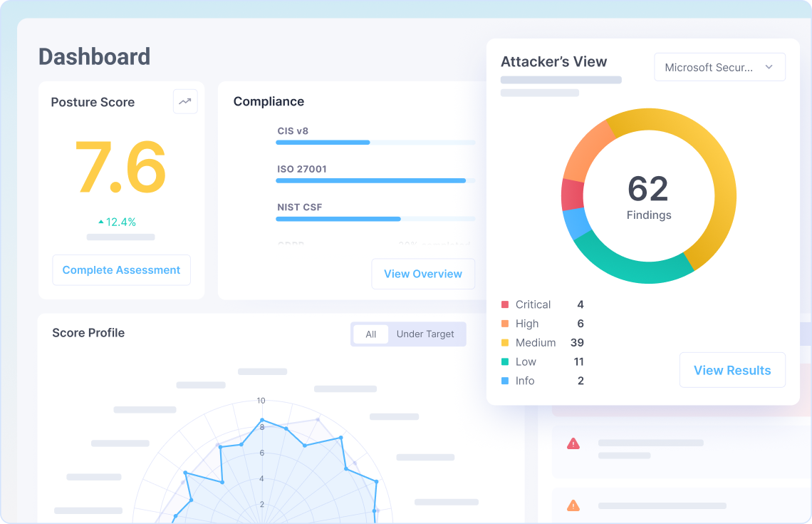The width and height of the screenshot is (812, 524).
Task: Click the yellow Medium legend square
Action: (505, 343)
